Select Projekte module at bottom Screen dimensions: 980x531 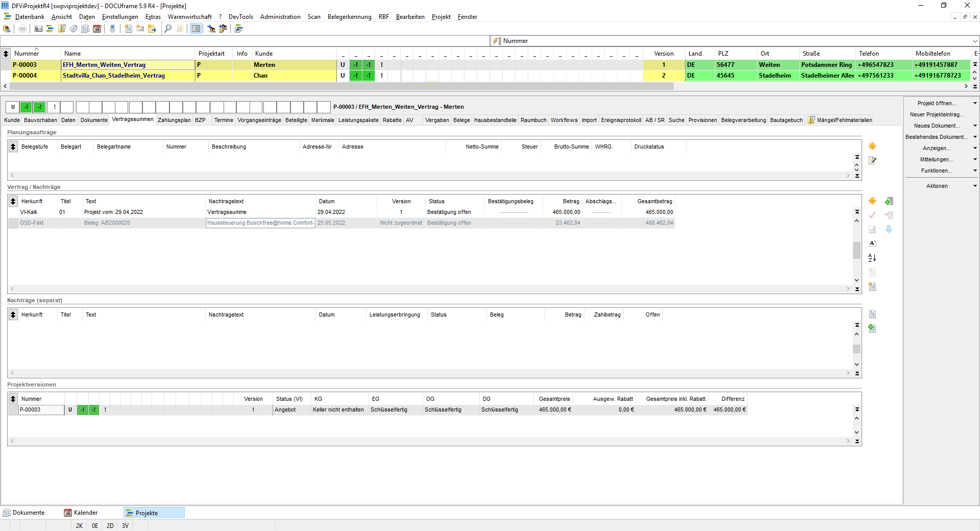tap(154, 513)
